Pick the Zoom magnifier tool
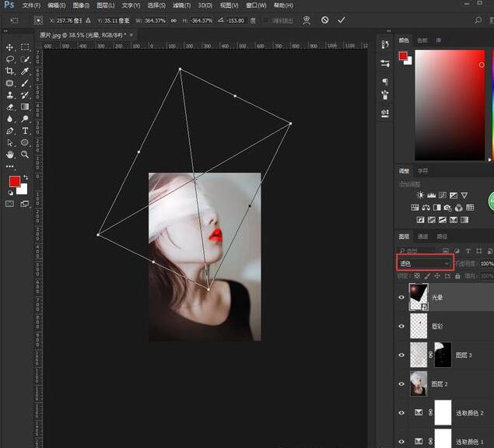This screenshot has height=448, width=494. pyautogui.click(x=25, y=154)
